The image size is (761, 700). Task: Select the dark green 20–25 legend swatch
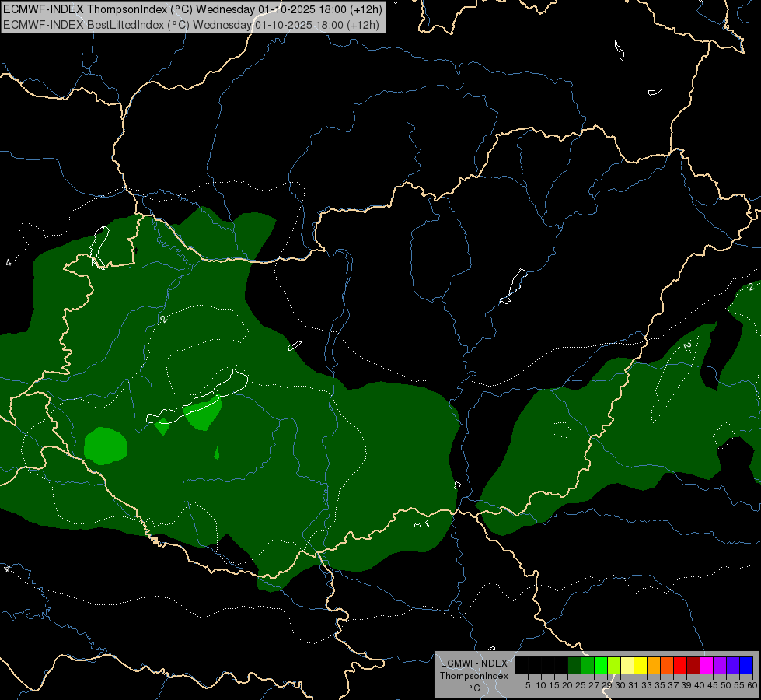574,665
